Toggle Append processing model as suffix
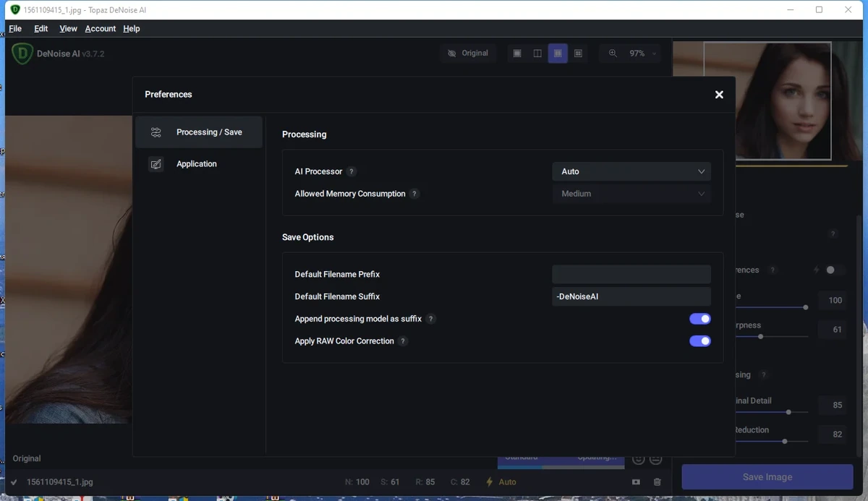868x501 pixels. pyautogui.click(x=699, y=319)
